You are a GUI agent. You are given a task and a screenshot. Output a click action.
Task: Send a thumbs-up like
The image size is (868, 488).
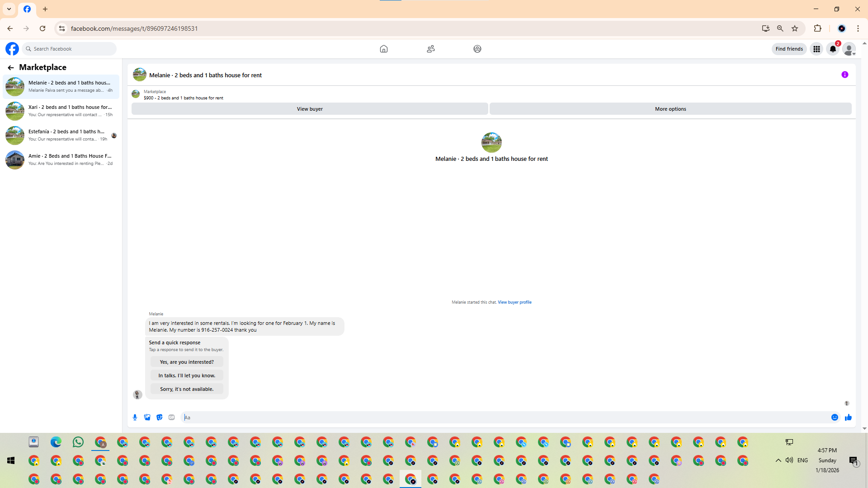tap(848, 418)
